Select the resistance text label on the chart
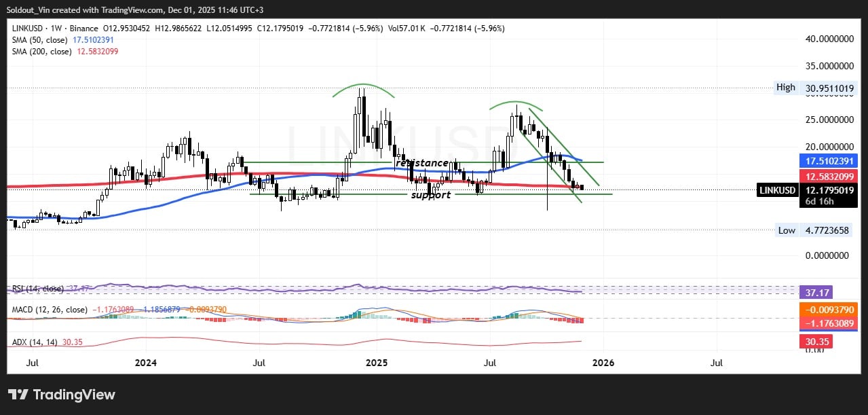868x415 pixels. pyautogui.click(x=421, y=163)
